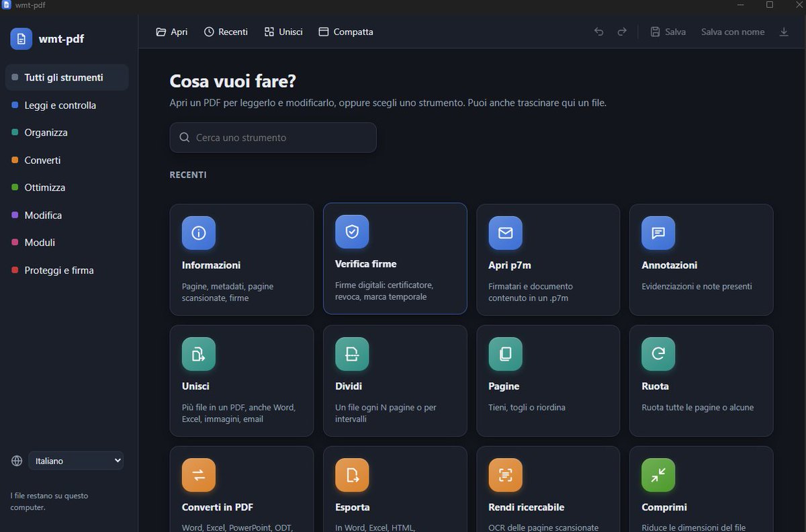Click the 'Cosa vuoi fare?' heading
This screenshot has height=532, width=806.
point(233,81)
